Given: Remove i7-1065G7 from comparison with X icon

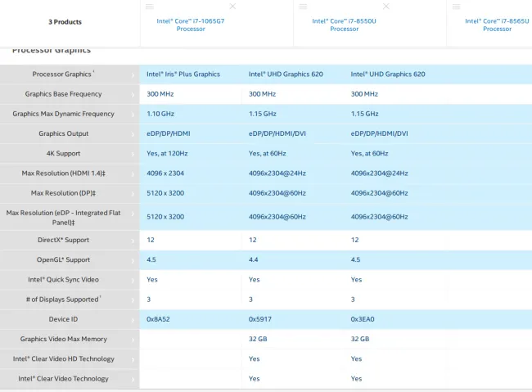Looking at the screenshot, I should tap(233, 6).
